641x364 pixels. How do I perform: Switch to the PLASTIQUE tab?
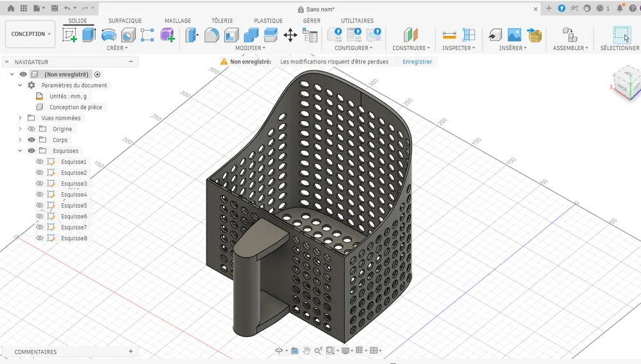point(268,21)
